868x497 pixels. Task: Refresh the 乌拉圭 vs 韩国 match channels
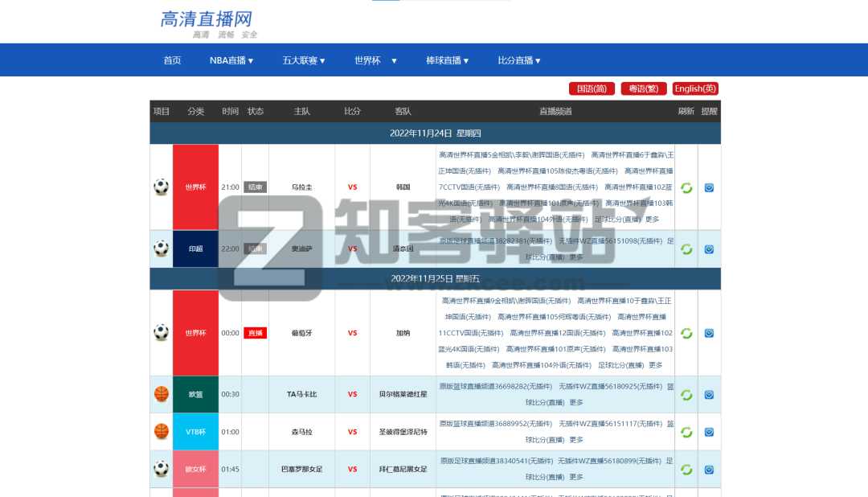686,187
